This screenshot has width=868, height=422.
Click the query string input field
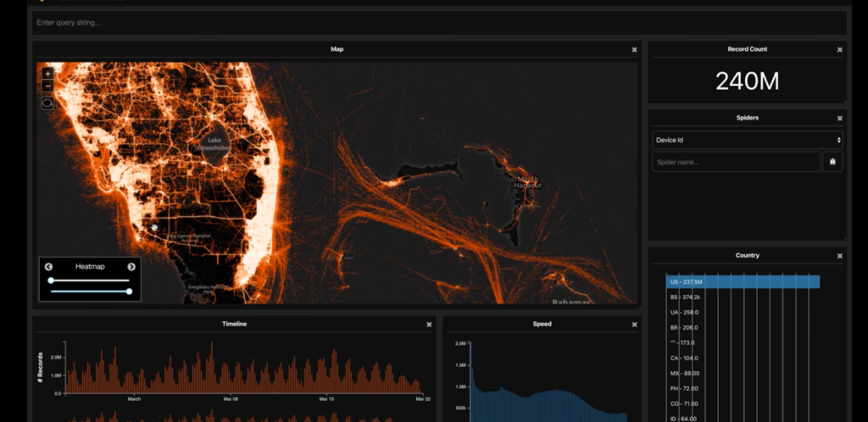tap(440, 23)
